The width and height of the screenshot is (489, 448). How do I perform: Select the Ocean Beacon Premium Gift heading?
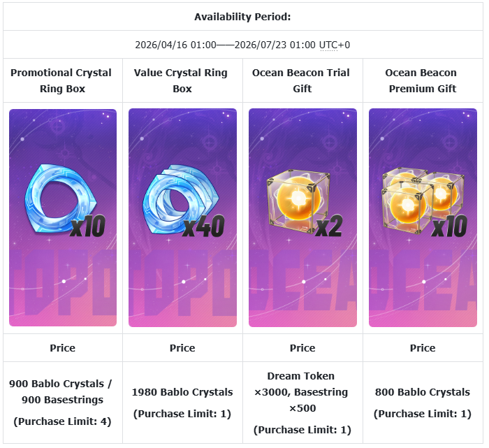(x=423, y=81)
